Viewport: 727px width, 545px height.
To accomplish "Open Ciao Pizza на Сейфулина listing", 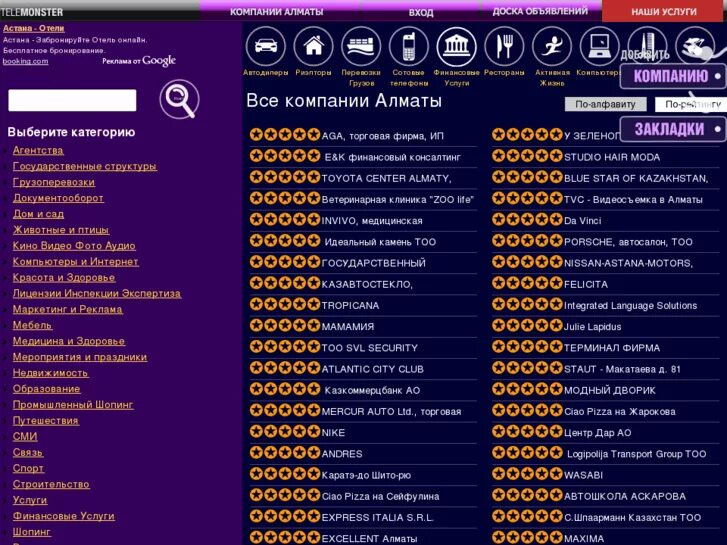I will coord(381,496).
